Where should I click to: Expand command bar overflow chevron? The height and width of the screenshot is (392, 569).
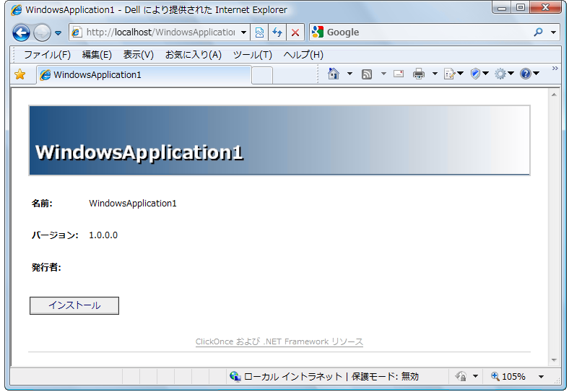(x=555, y=69)
